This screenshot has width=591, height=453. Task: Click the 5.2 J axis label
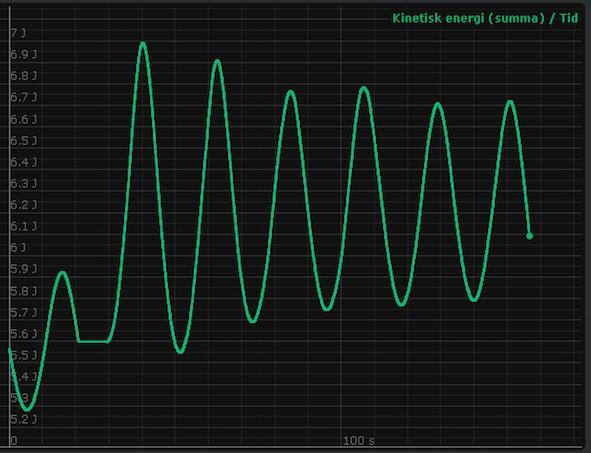[x=24, y=419]
